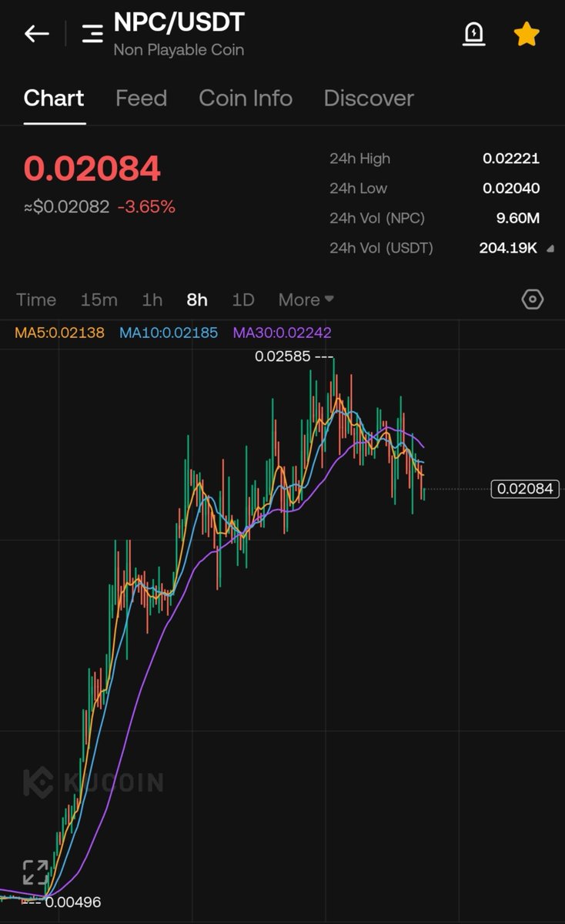Toggle the gold favorite star
The height and width of the screenshot is (924, 565).
click(527, 34)
